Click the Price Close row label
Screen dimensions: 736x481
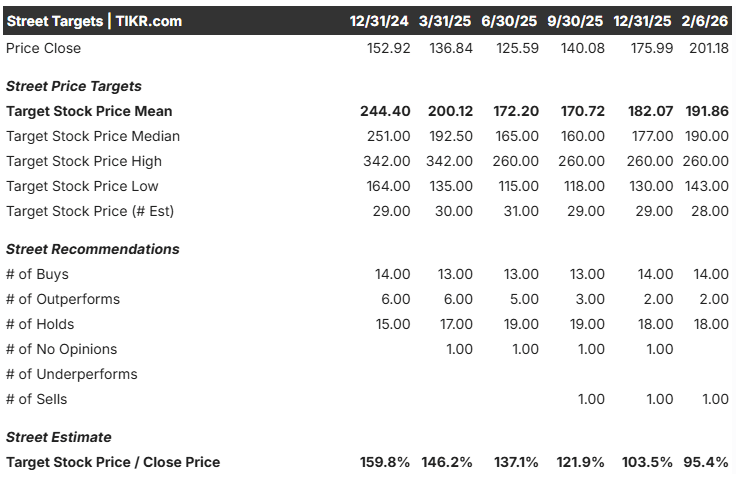pyautogui.click(x=43, y=48)
